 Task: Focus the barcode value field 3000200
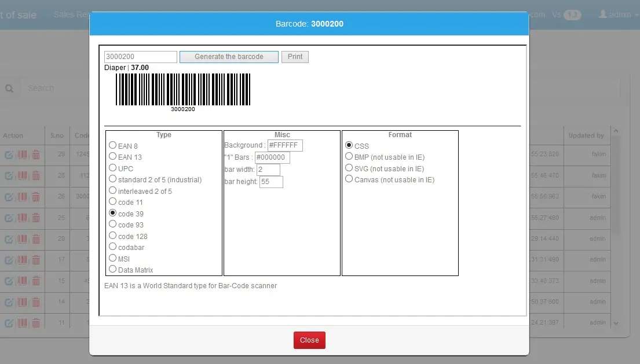click(x=140, y=57)
